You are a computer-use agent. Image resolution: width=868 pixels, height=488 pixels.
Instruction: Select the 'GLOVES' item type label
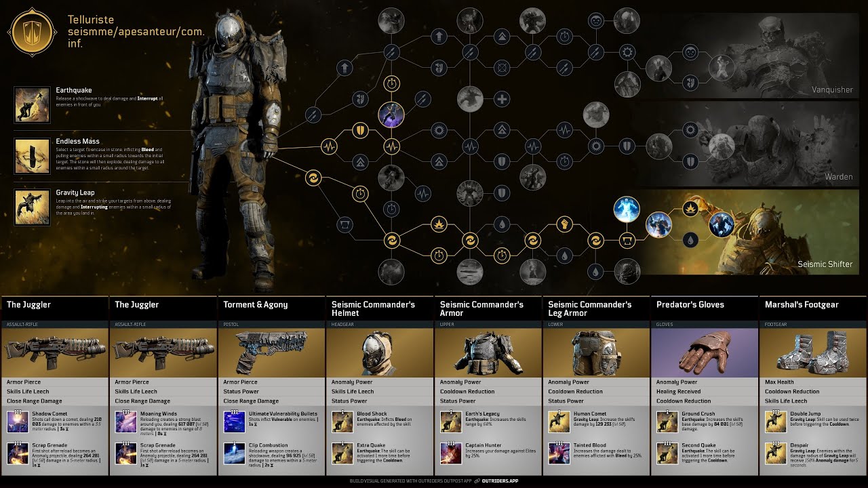665,325
